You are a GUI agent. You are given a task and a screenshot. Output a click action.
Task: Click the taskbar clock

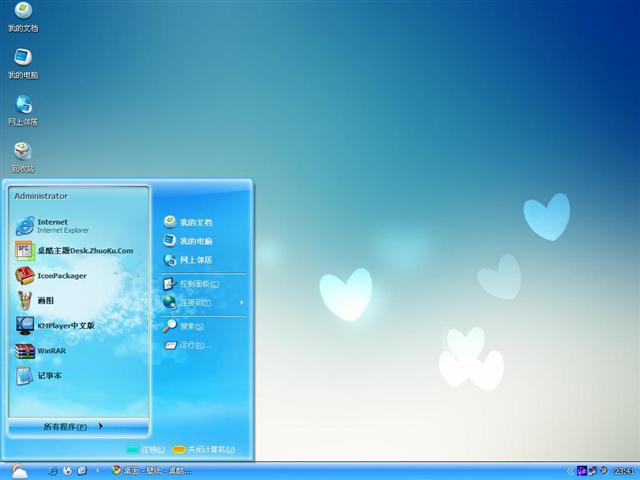623,471
